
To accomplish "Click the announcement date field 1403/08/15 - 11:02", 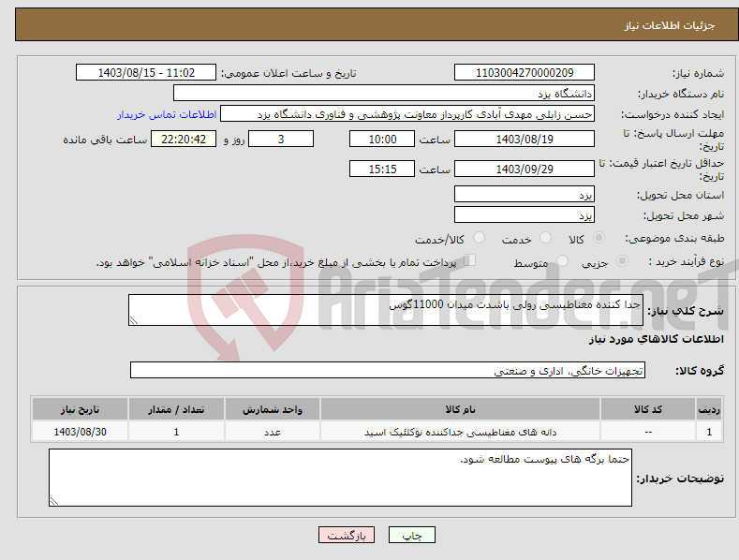I will coord(146,73).
